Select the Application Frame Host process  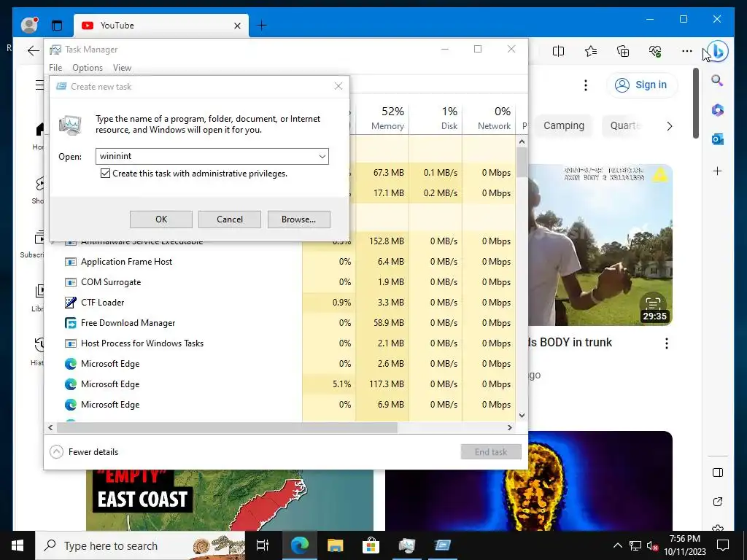(x=279, y=262)
